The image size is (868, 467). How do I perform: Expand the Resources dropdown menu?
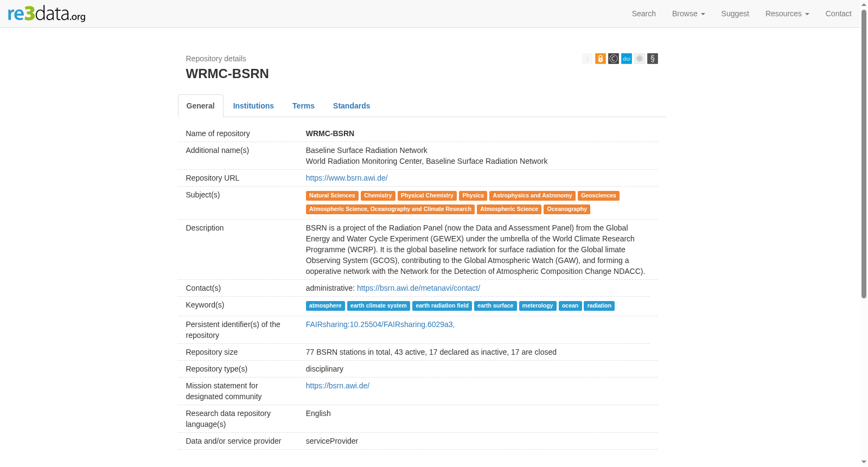coord(787,14)
